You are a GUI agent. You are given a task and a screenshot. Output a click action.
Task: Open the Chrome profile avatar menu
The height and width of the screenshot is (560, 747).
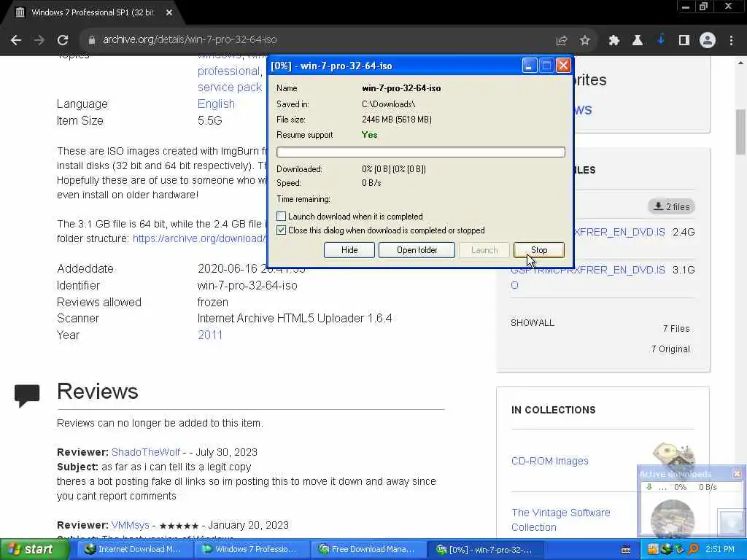pyautogui.click(x=708, y=41)
